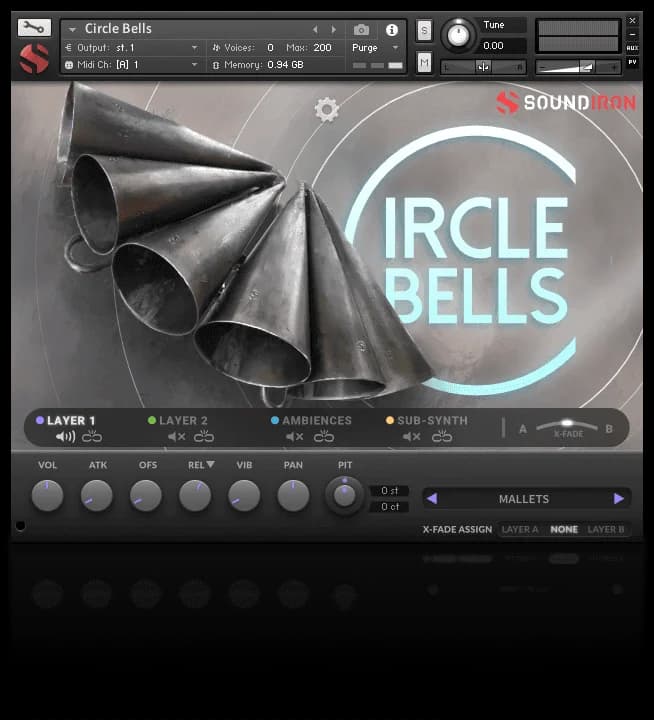Expand the Circle Bells instrument menu arrow
Image resolution: width=654 pixels, height=720 pixels.
point(72,29)
